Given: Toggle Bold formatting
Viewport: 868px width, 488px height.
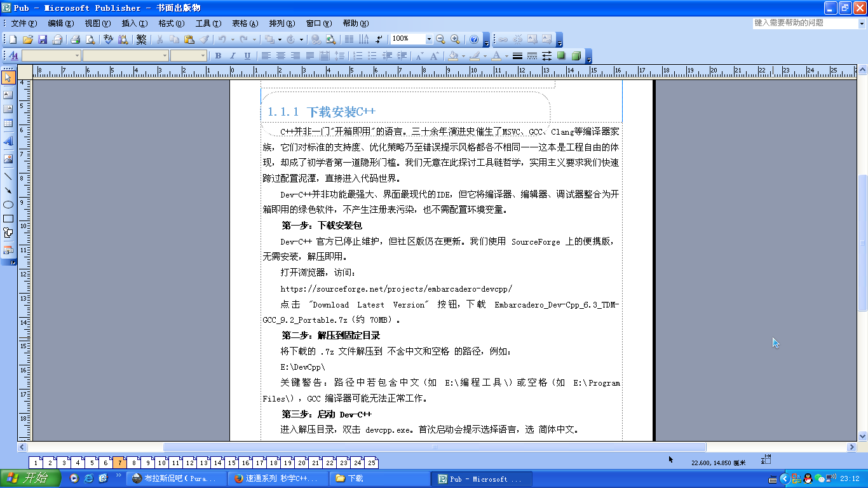Looking at the screenshot, I should [x=218, y=56].
